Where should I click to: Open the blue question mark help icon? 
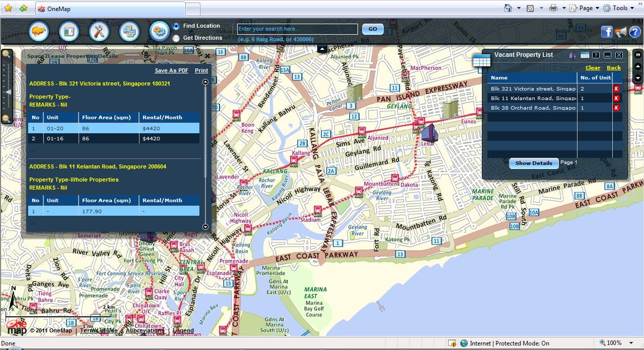click(x=634, y=32)
